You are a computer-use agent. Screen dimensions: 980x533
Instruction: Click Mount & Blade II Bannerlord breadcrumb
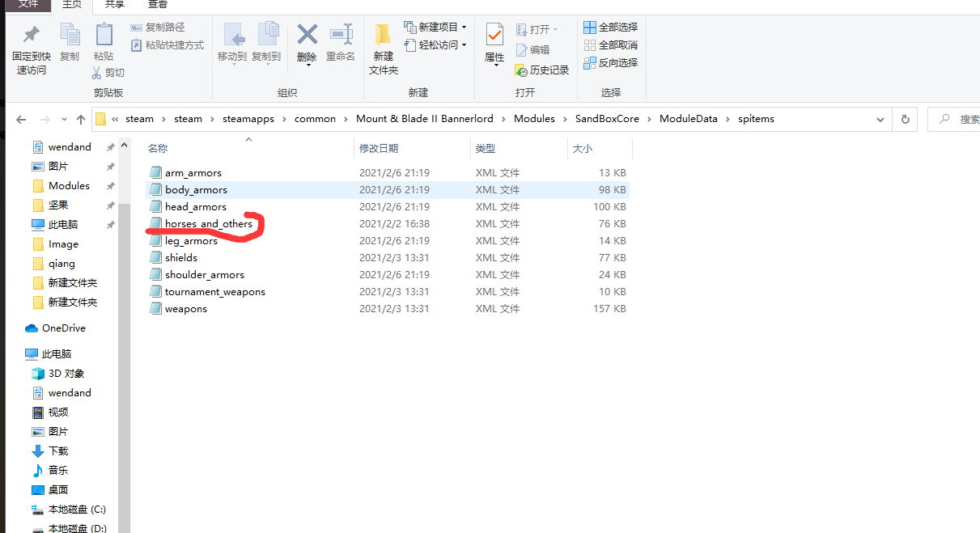tap(424, 119)
